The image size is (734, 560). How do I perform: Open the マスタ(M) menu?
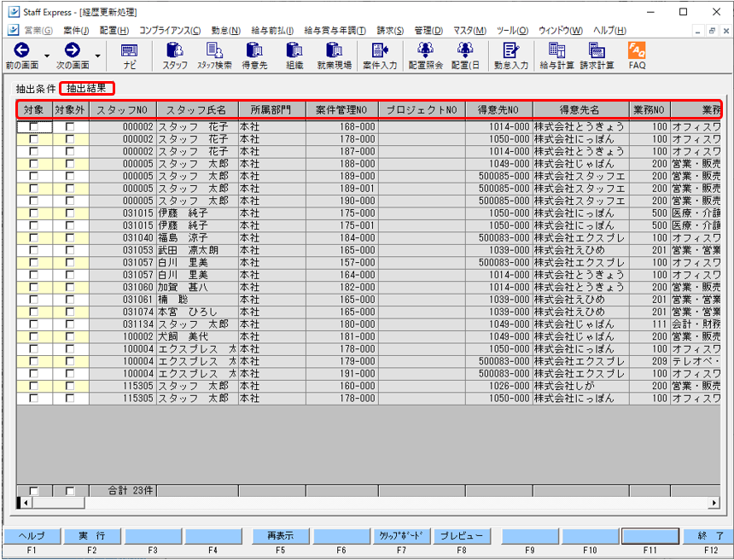[x=469, y=31]
